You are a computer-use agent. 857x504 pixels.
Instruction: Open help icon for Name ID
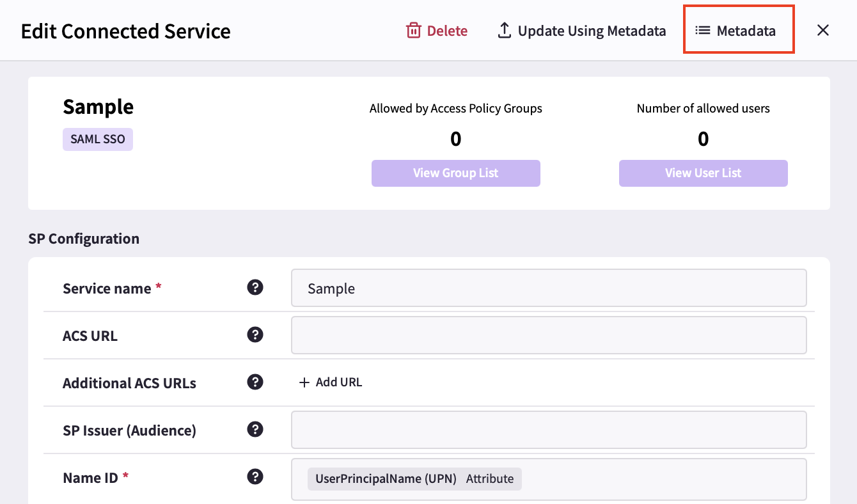point(255,476)
